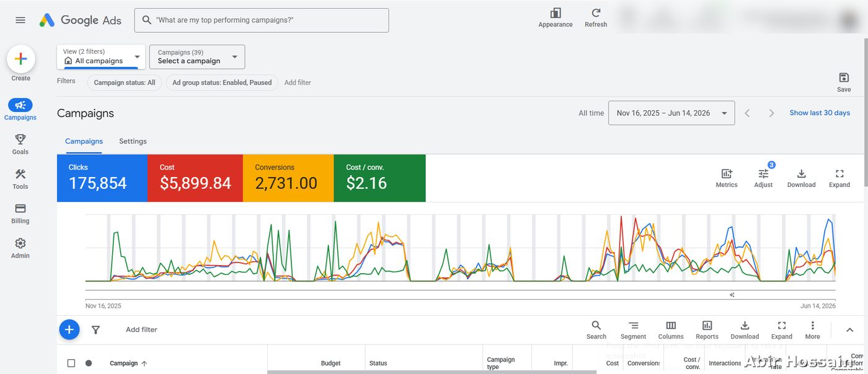
Task: Open Tools in the sidebar
Action: click(20, 178)
